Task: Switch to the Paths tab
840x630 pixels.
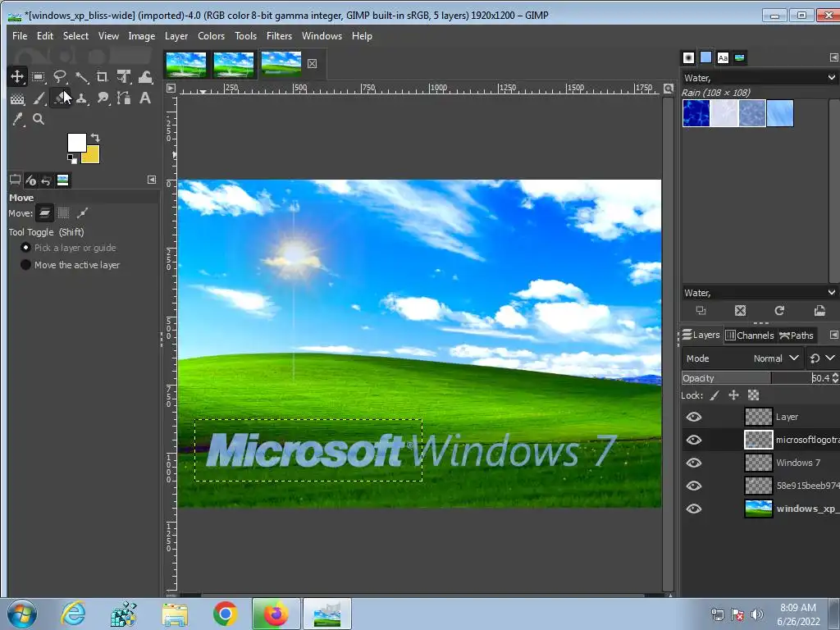Action: 797,336
